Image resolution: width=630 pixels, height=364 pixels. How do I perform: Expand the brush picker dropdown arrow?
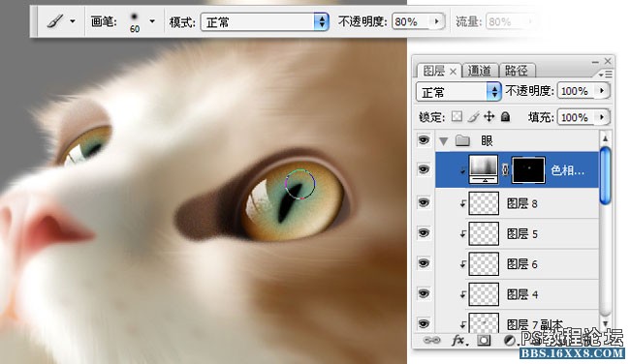152,21
